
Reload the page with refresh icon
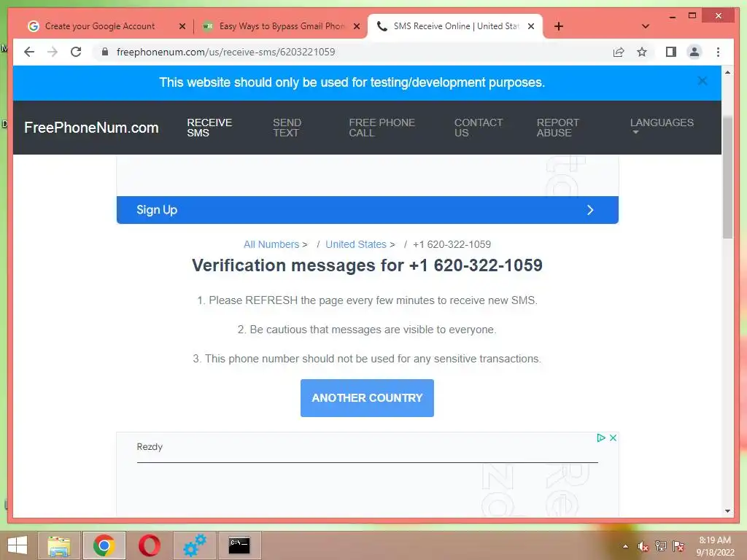(x=76, y=52)
